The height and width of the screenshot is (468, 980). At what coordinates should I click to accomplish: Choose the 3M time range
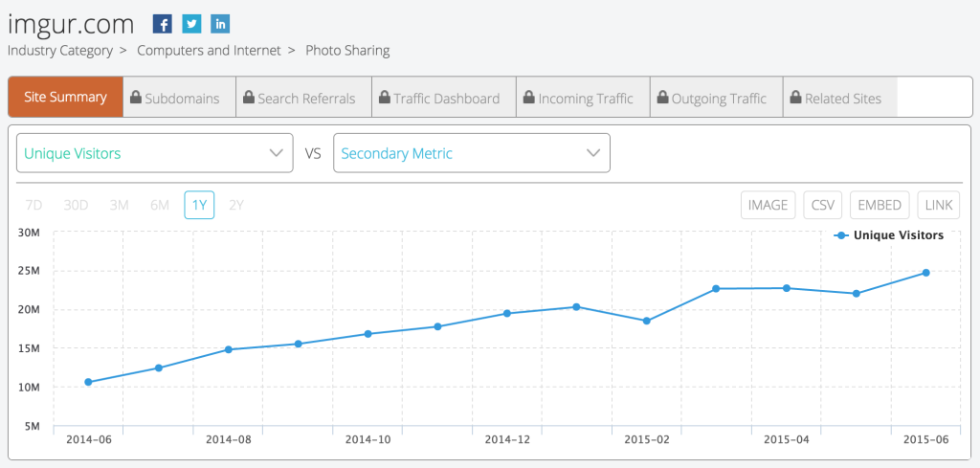119,205
